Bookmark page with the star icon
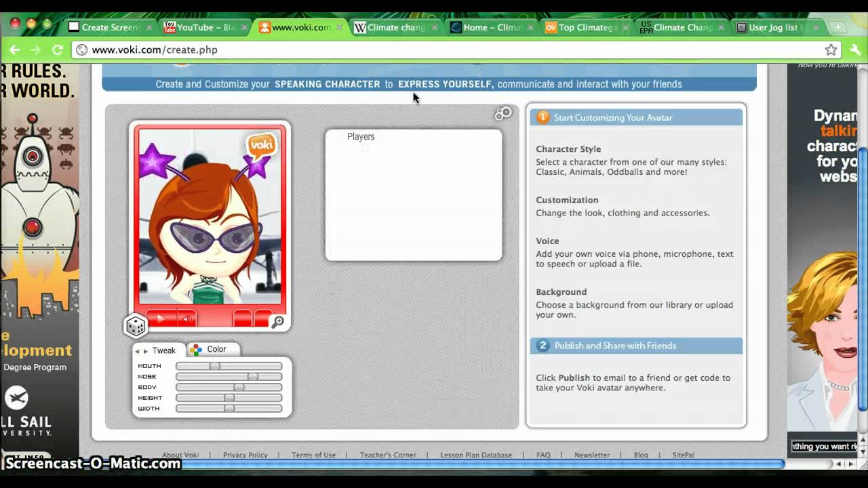The height and width of the screenshot is (488, 868). (831, 49)
